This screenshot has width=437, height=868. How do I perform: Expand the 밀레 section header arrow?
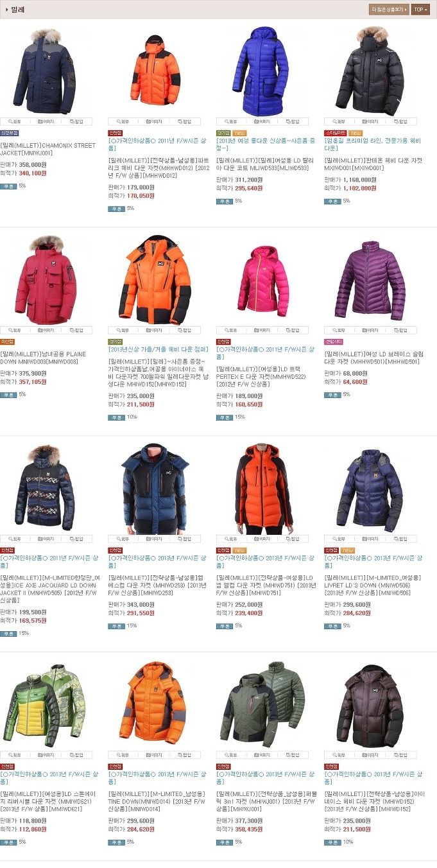(x=7, y=10)
